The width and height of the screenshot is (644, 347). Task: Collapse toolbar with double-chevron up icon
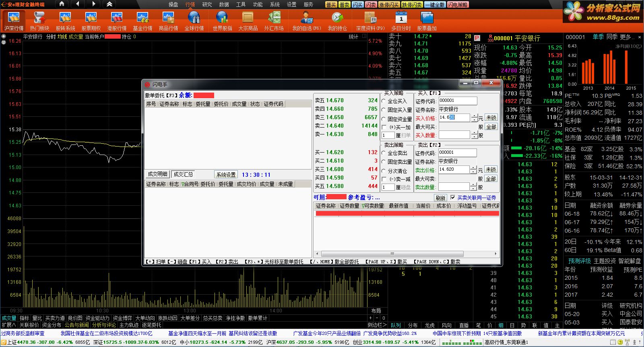pyautogui.click(x=109, y=4)
